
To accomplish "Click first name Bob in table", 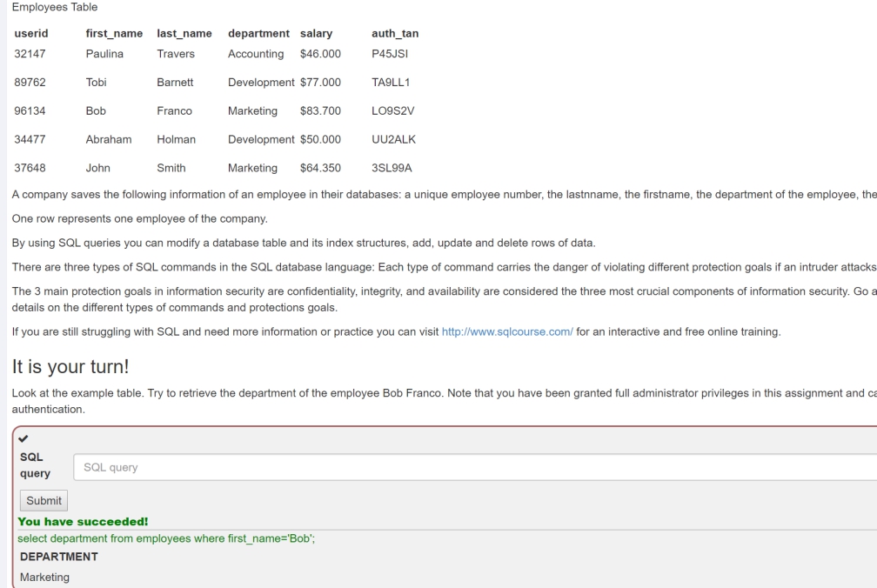I will [96, 110].
